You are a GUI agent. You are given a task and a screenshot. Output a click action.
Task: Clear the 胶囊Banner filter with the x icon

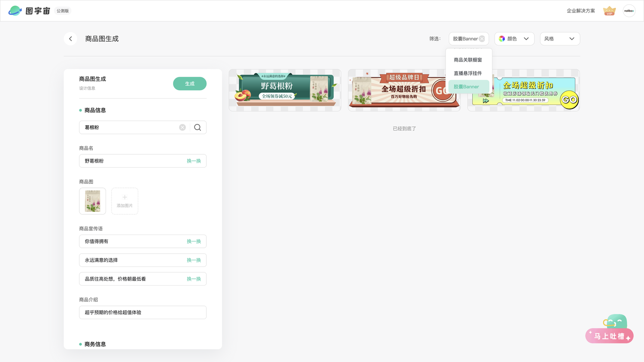pos(482,39)
